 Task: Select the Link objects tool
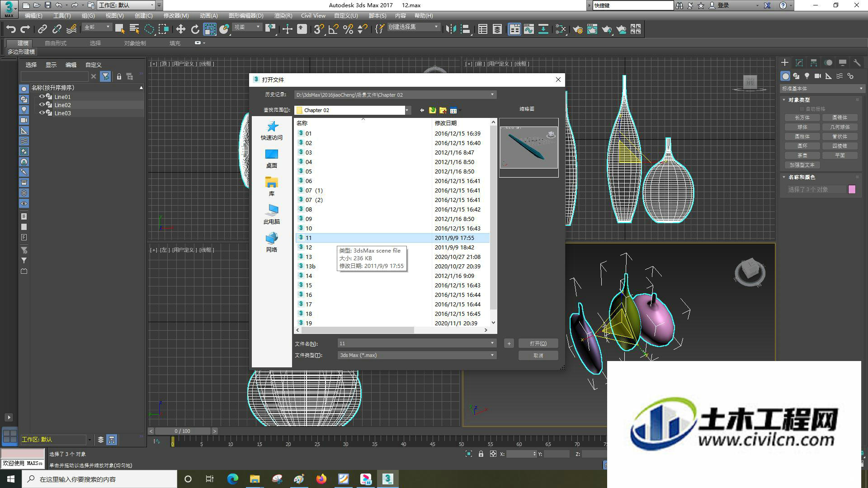tap(42, 29)
